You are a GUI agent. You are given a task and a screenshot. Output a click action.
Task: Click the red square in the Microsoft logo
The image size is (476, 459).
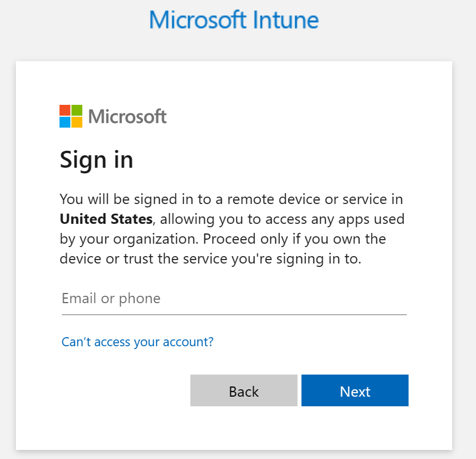65,110
